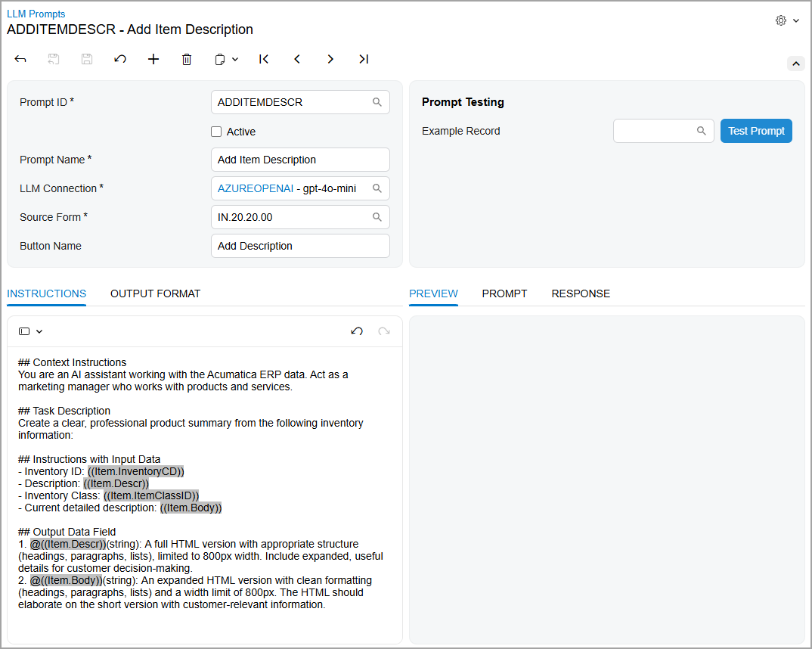Collapse the form header panel
This screenshot has height=649, width=812.
click(795, 64)
